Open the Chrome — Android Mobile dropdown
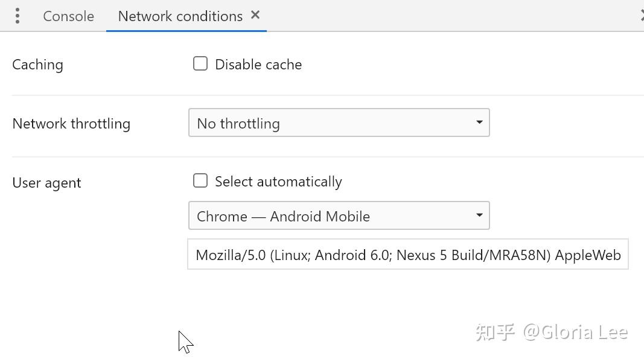The image size is (644, 359). [339, 216]
